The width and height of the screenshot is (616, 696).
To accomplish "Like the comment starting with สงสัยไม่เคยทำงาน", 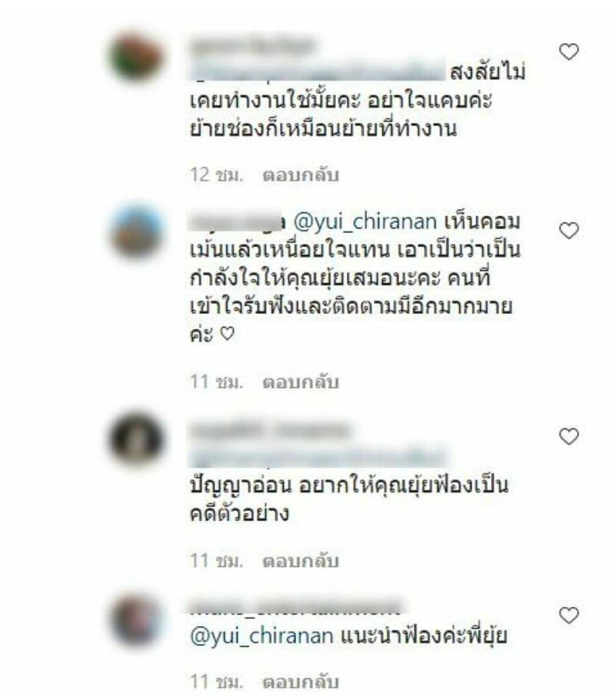I will pos(568,52).
